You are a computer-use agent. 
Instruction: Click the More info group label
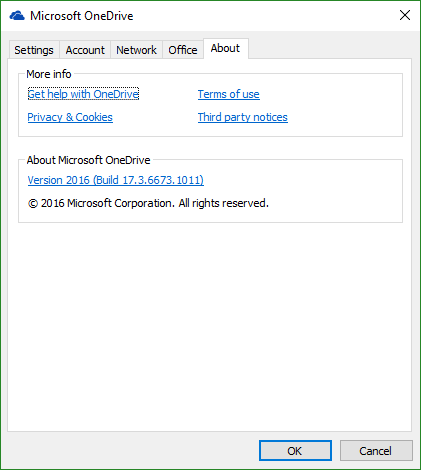(x=49, y=74)
